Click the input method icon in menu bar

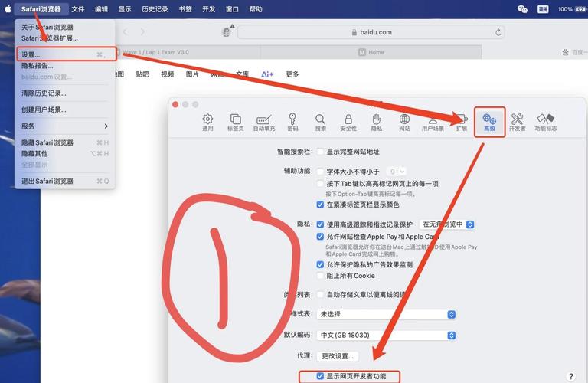543,9
